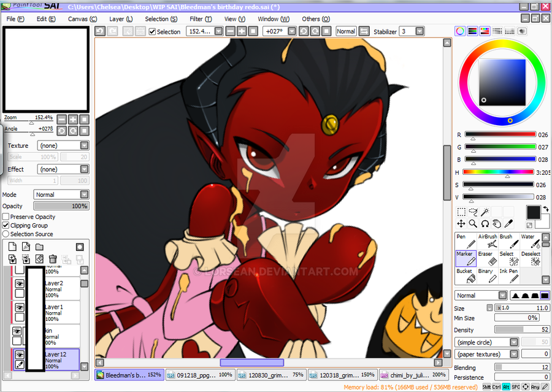Clear the layer with eraser icon

point(39,259)
